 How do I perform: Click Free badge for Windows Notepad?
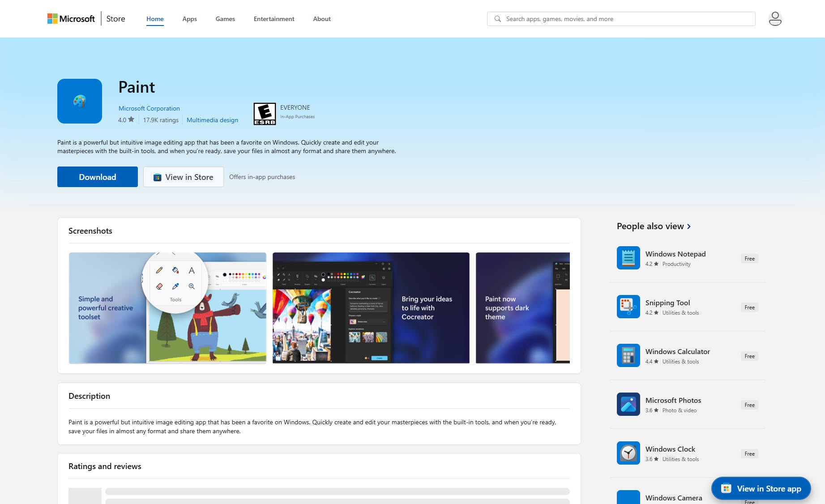(750, 259)
